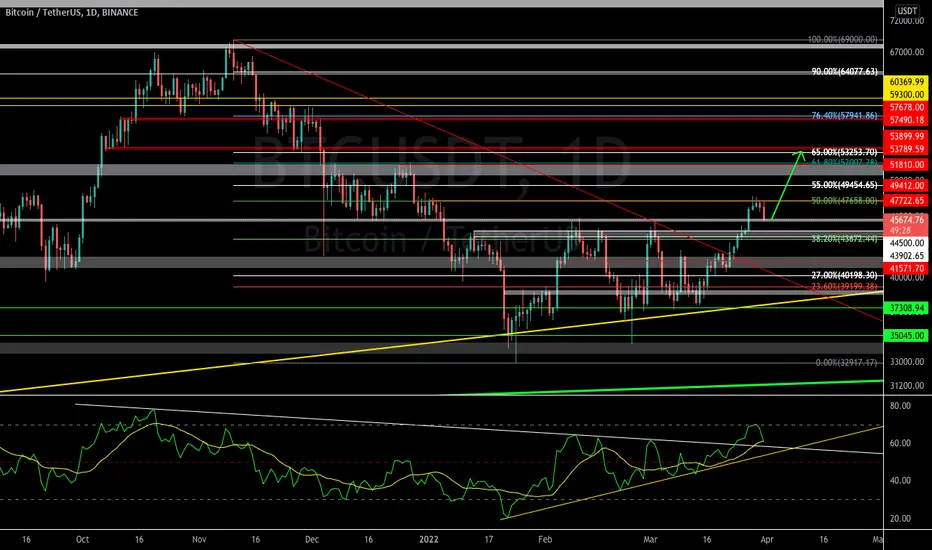Click the 33000.00 price axis tick
The height and width of the screenshot is (550, 932).
pos(906,362)
